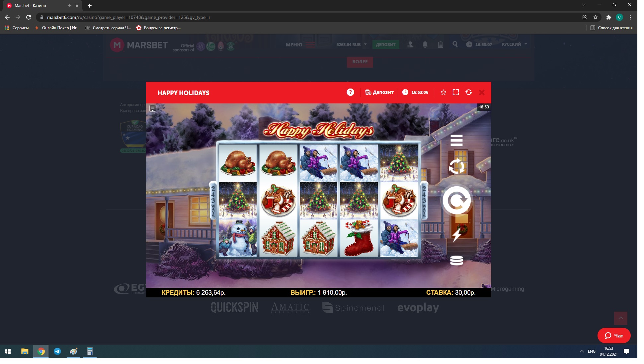Add game to favorites star
The width and height of the screenshot is (644, 364).
443,92
